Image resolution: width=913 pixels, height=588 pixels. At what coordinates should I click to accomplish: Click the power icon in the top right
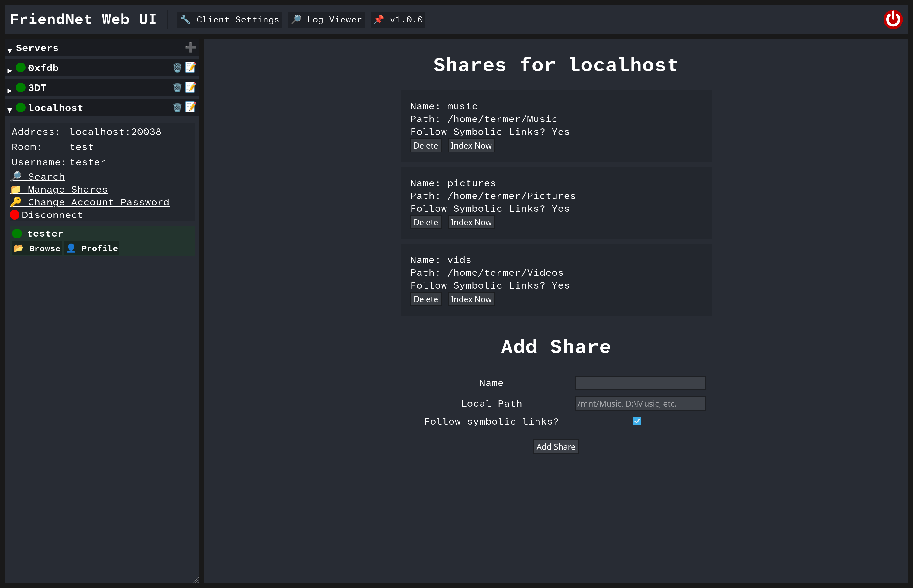(x=893, y=19)
